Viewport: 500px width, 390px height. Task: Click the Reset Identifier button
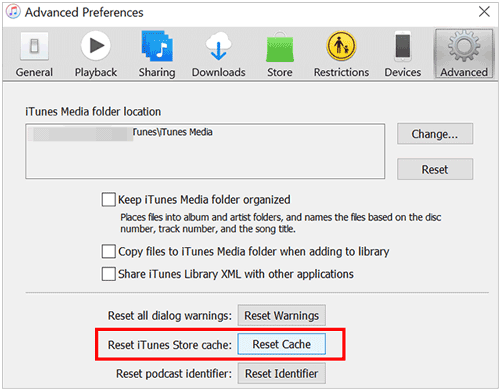pyautogui.click(x=282, y=373)
